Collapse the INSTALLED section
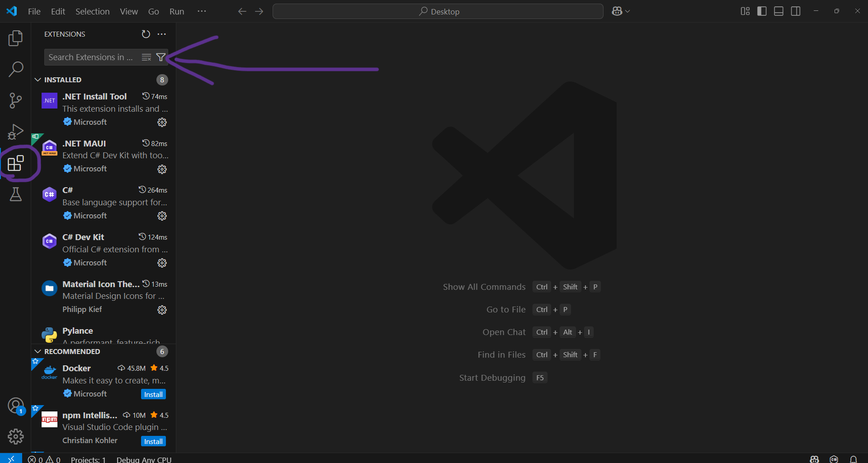The image size is (868, 463). [x=38, y=80]
